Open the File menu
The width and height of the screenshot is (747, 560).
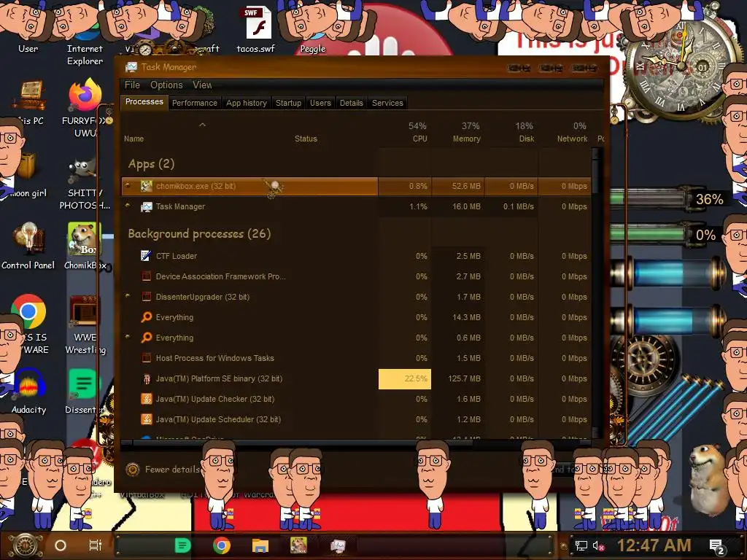click(x=132, y=85)
